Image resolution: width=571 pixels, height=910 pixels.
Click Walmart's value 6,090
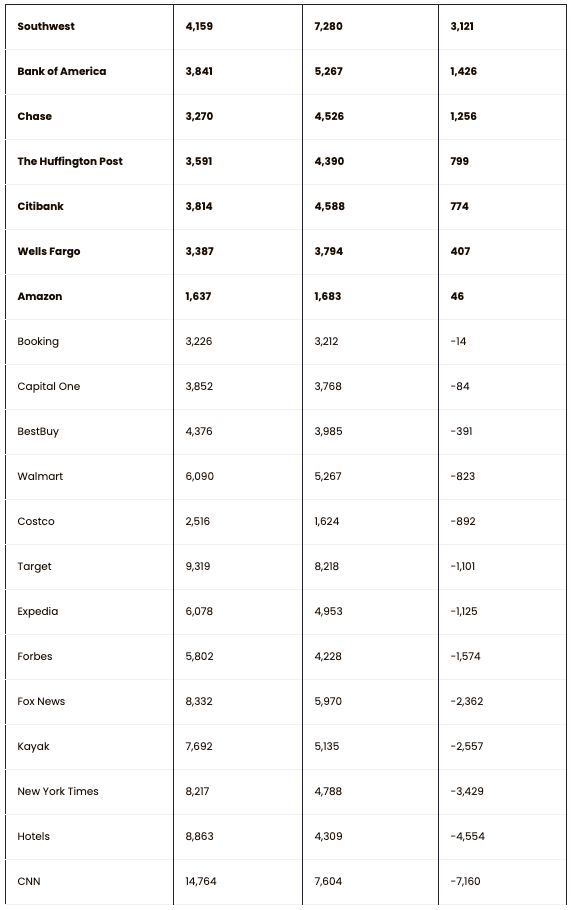[200, 476]
